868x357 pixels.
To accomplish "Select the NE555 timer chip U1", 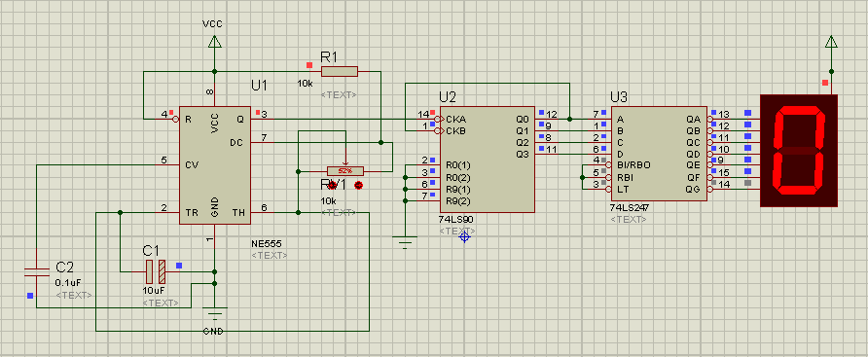I will tap(215, 165).
